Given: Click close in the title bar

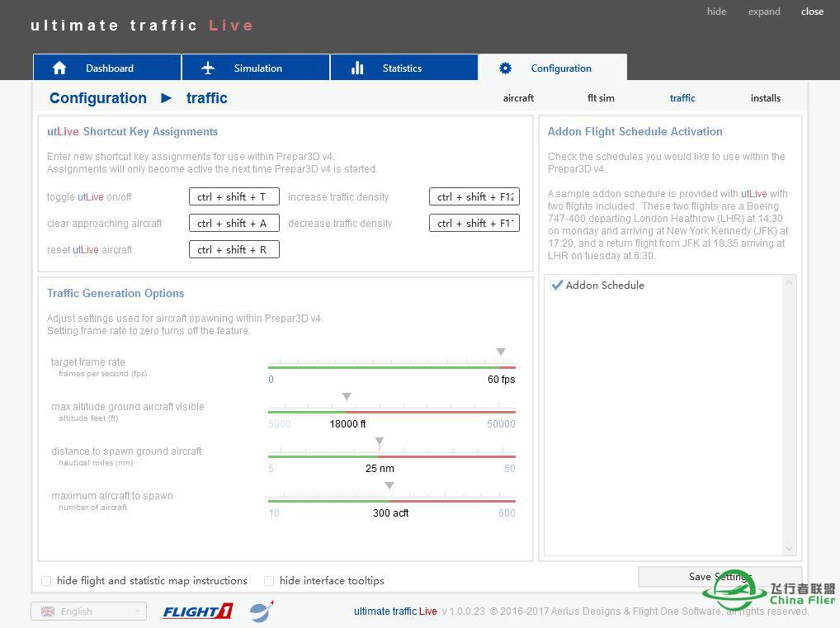Looking at the screenshot, I should click(812, 12).
